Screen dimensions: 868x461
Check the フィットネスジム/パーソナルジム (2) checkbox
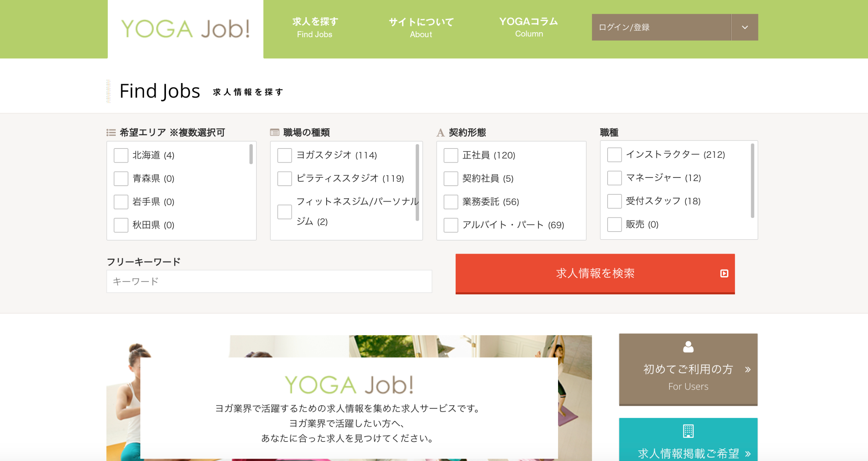coord(285,212)
